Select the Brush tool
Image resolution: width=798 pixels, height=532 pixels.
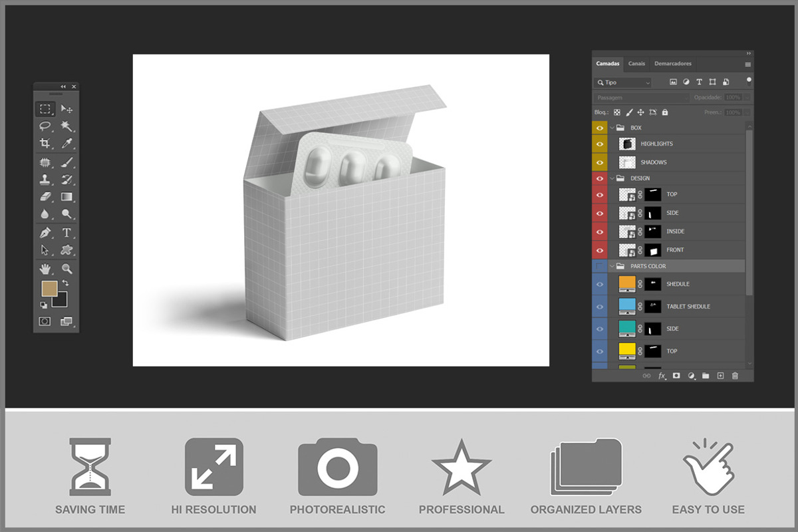(x=66, y=162)
